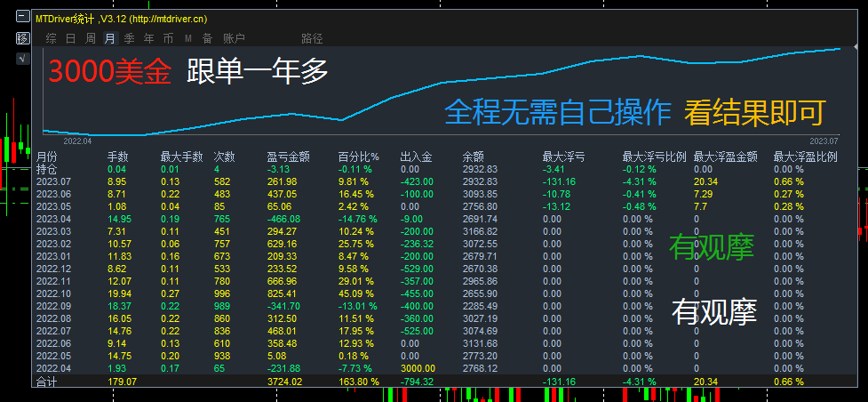
Task: Click the 移 move panel icon
Action: click(x=23, y=38)
